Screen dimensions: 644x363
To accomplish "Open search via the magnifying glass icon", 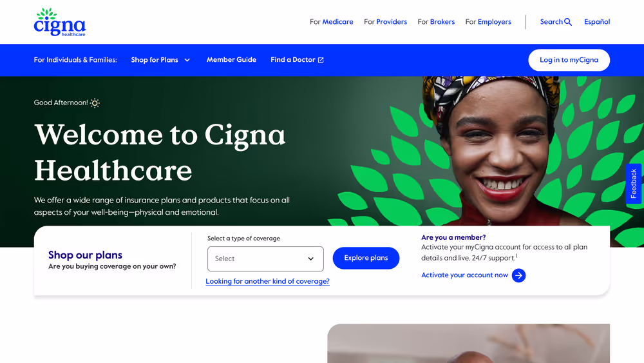I will (568, 22).
